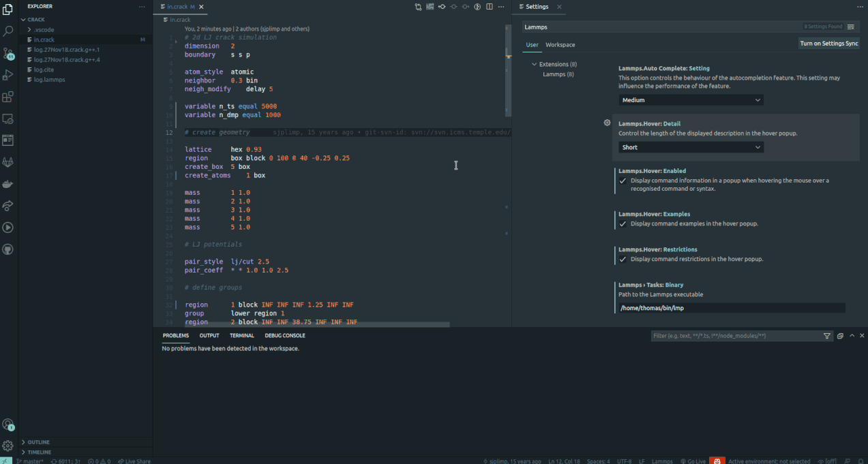Open the log.lammps file in Explorer
This screenshot has height=464, width=868.
point(51,79)
